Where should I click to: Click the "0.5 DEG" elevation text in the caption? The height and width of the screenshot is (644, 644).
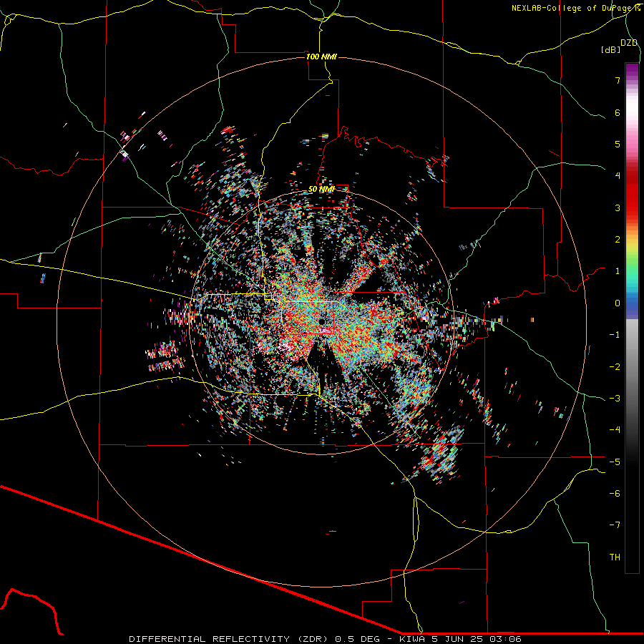click(x=357, y=639)
